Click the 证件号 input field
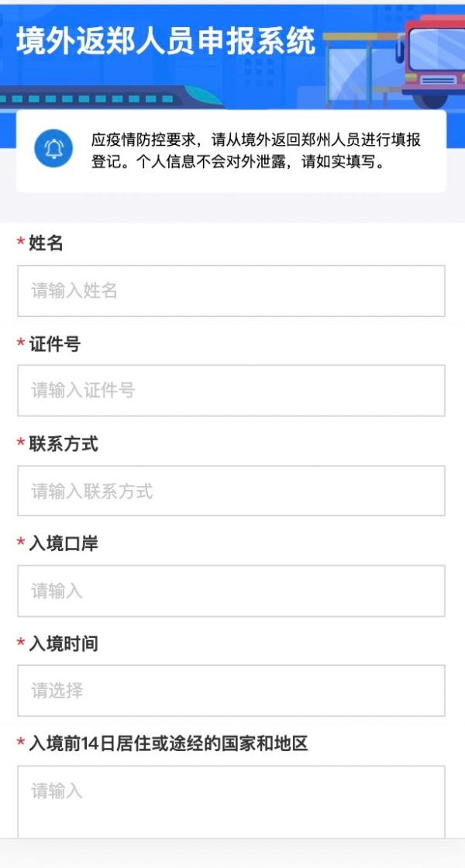Image resolution: width=465 pixels, height=868 pixels. pos(232,390)
